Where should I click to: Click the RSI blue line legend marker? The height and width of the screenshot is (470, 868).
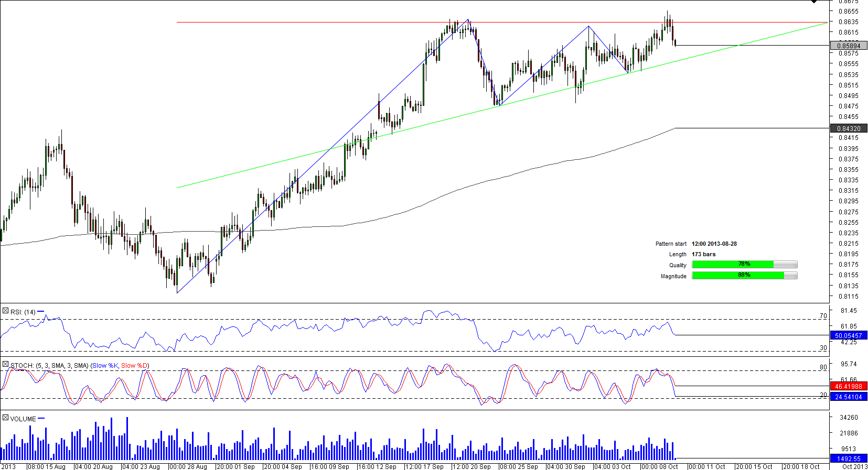pyautogui.click(x=41, y=311)
